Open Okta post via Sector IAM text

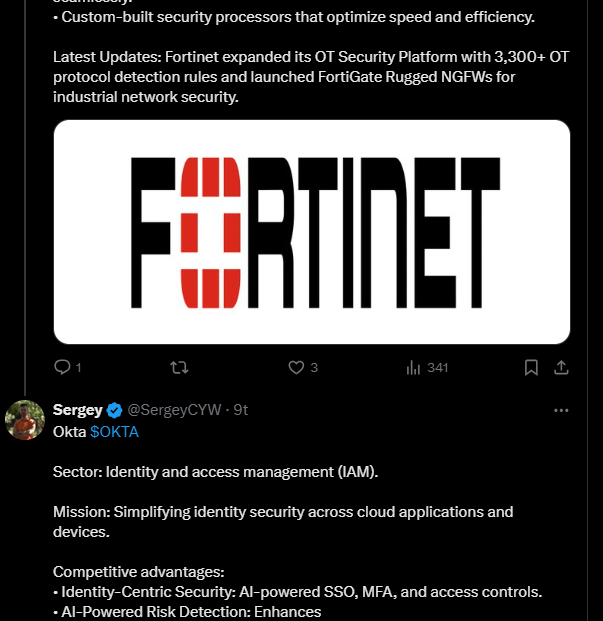[216, 472]
